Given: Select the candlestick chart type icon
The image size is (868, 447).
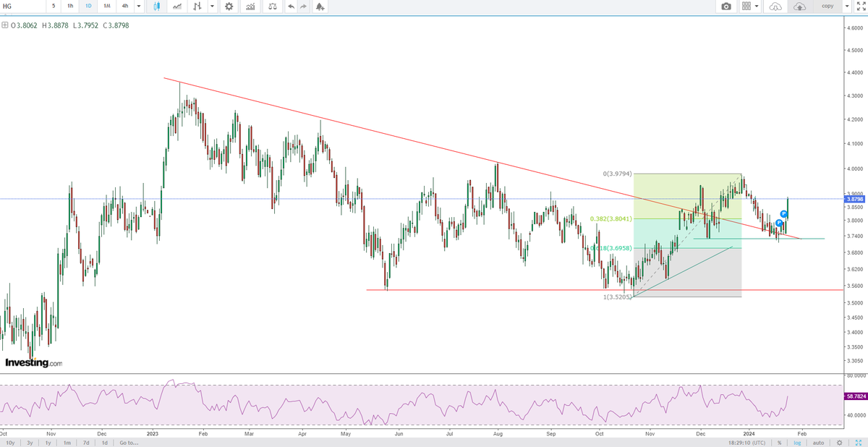Looking at the screenshot, I should (158, 6).
